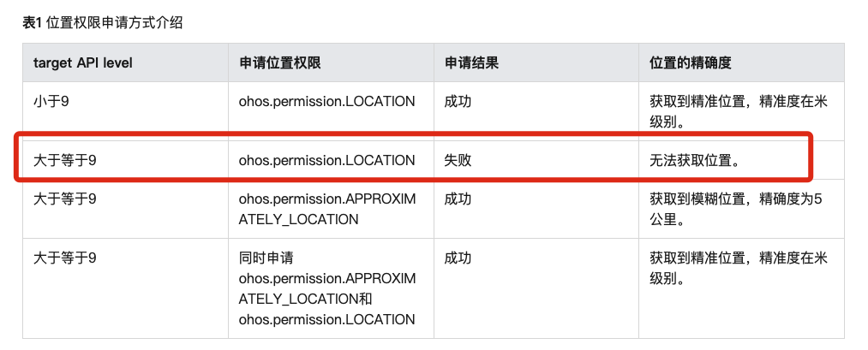Screen dimensions: 868x350
Task: Click ohos.permission.LOCATION in the highlighted row
Action: point(326,160)
